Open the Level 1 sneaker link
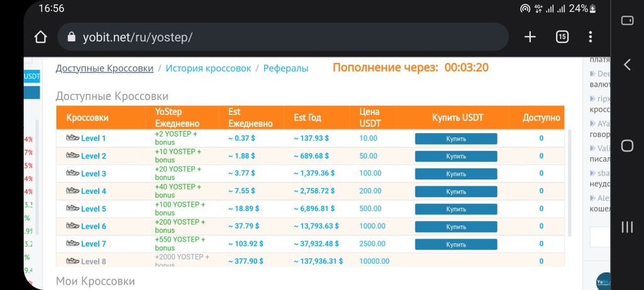 coord(93,138)
